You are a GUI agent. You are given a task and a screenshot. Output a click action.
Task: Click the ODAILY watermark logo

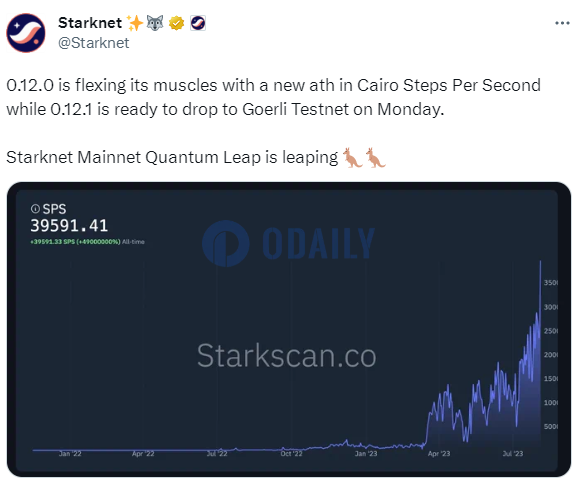coord(288,243)
